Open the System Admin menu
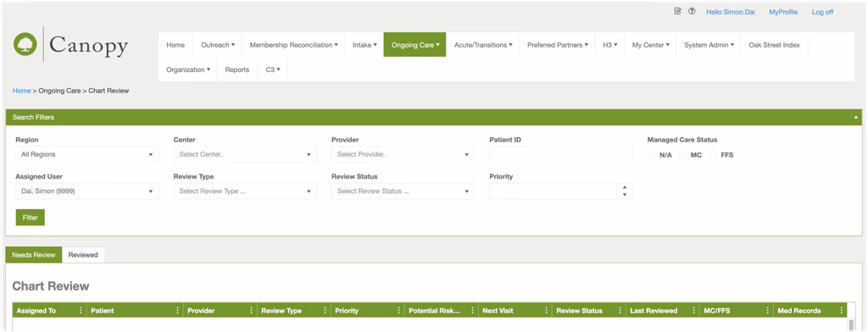 [709, 45]
